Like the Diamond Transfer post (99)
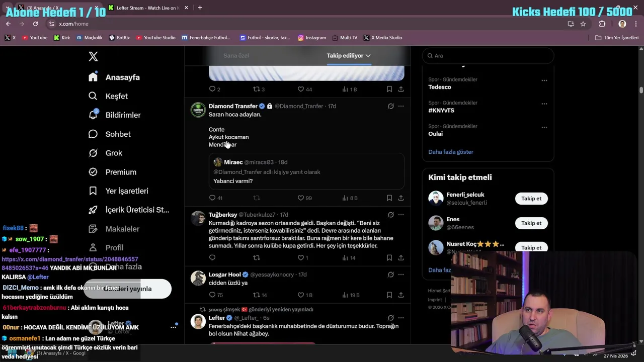Screen dimensions: 644x362 pyautogui.click(x=304, y=198)
